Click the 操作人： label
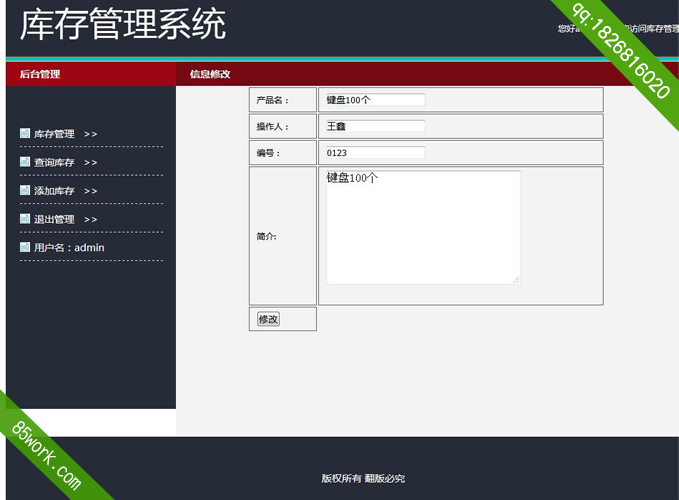 pyautogui.click(x=272, y=127)
